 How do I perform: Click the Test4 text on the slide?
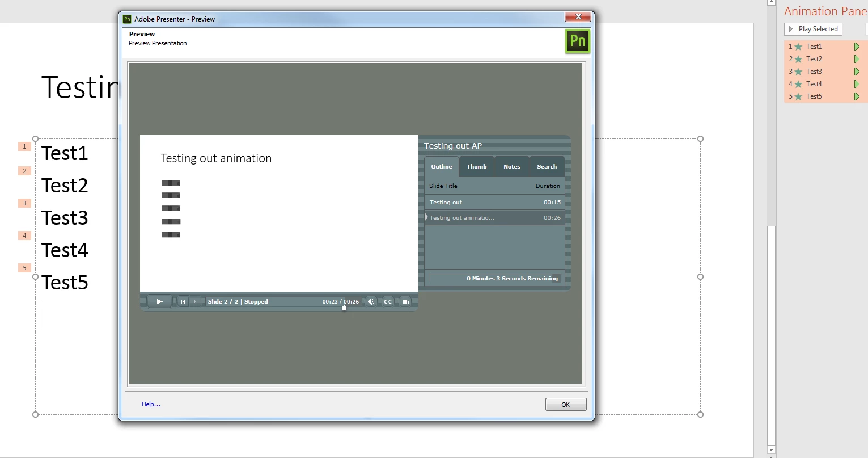(65, 250)
